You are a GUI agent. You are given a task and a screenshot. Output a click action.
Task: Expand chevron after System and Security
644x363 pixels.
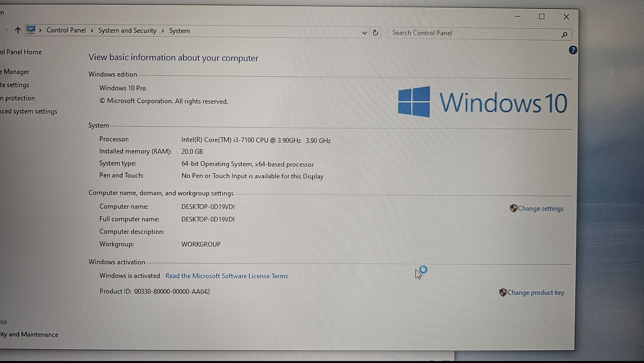(163, 31)
